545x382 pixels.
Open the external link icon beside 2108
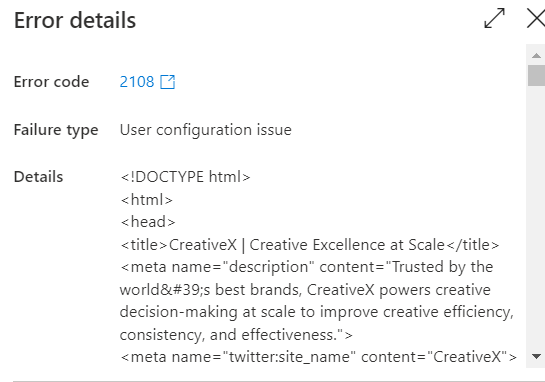(x=168, y=82)
